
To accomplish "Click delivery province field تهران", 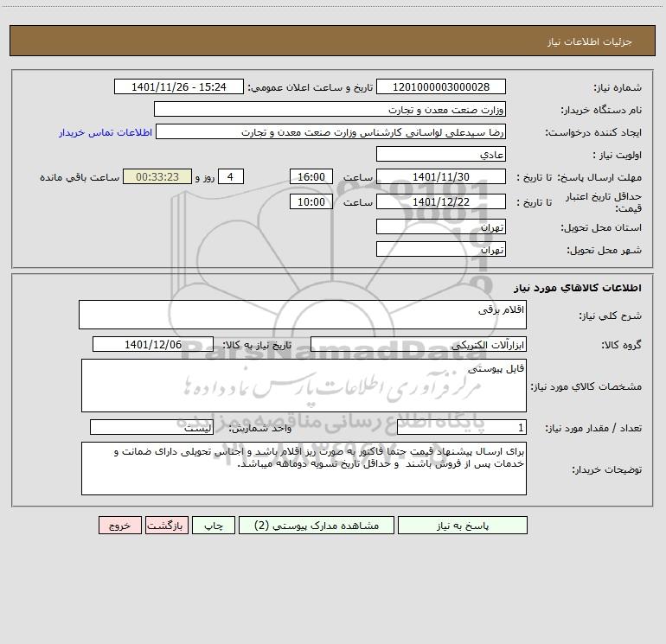I will (x=441, y=226).
